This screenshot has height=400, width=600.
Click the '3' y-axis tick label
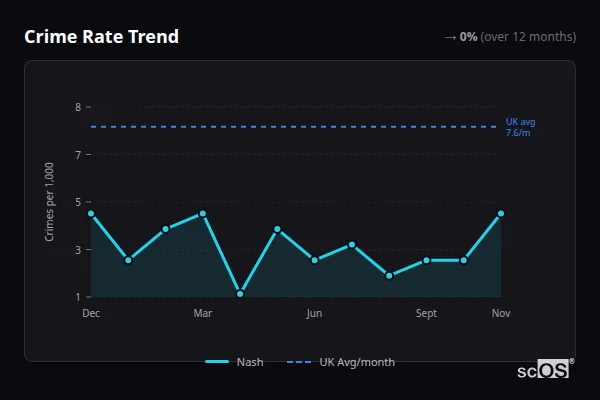tap(78, 250)
